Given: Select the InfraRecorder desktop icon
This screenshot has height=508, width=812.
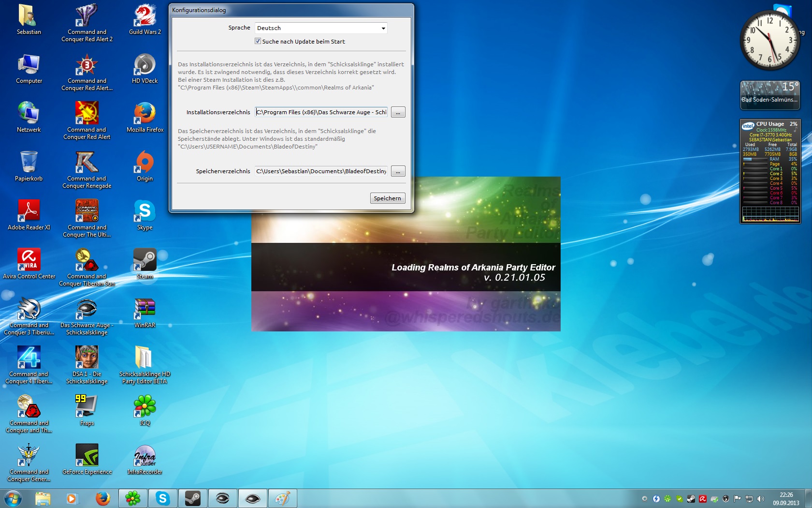Looking at the screenshot, I should coord(145,460).
